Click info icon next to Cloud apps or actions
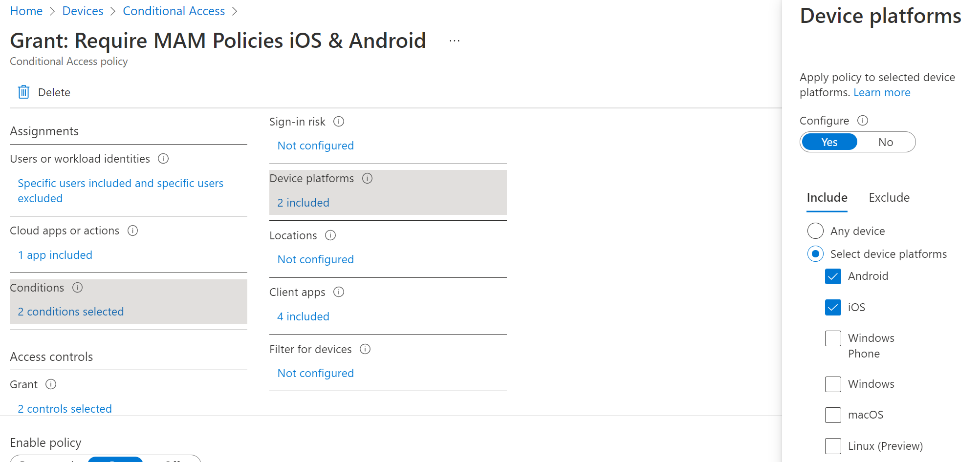Image resolution: width=980 pixels, height=462 pixels. 132,231
